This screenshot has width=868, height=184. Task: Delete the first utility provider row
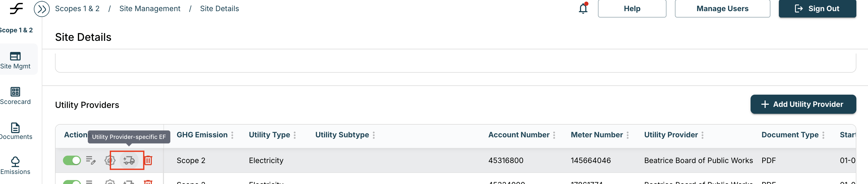148,160
